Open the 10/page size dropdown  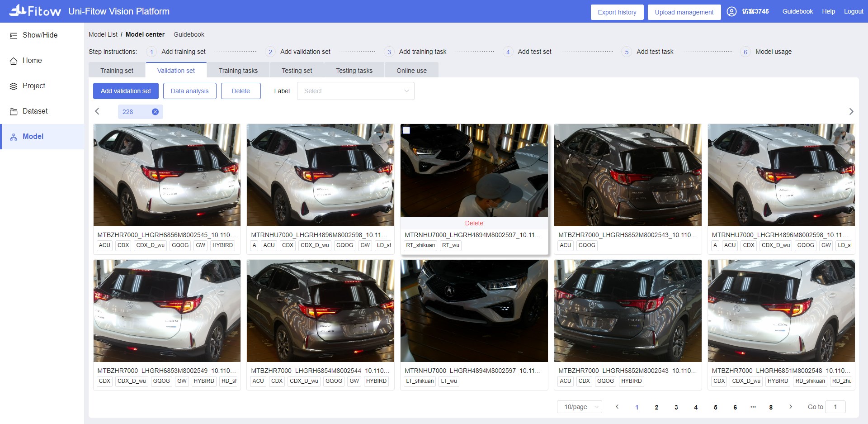[x=580, y=407]
